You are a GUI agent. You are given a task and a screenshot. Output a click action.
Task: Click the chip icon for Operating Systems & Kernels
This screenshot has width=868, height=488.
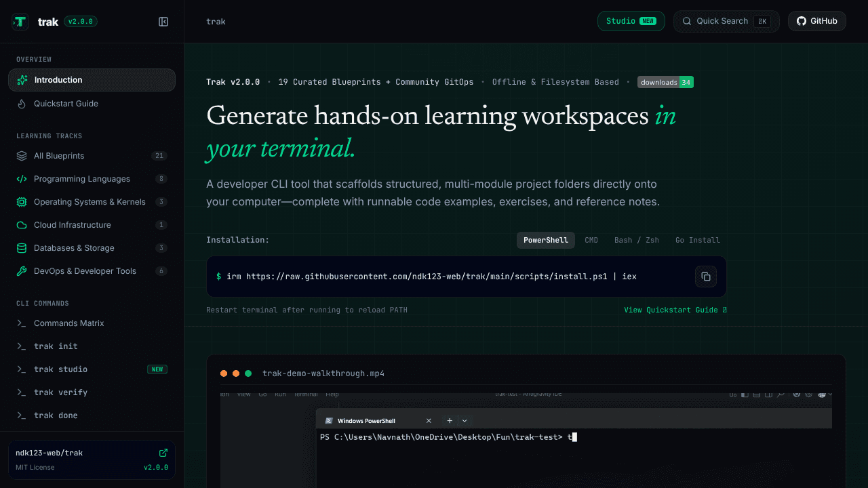coord(22,202)
